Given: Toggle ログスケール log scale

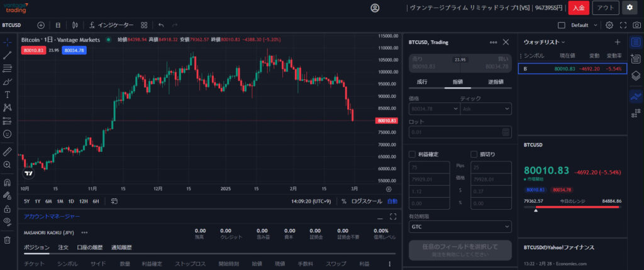Looking at the screenshot, I should (x=367, y=201).
